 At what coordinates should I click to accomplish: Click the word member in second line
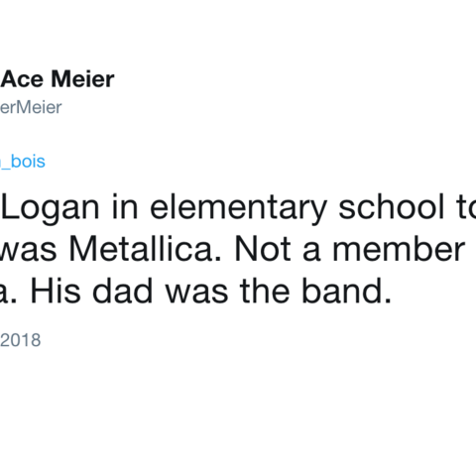click(x=399, y=249)
